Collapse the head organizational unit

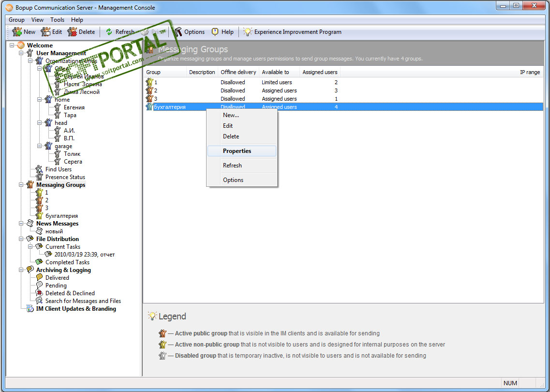click(x=40, y=123)
